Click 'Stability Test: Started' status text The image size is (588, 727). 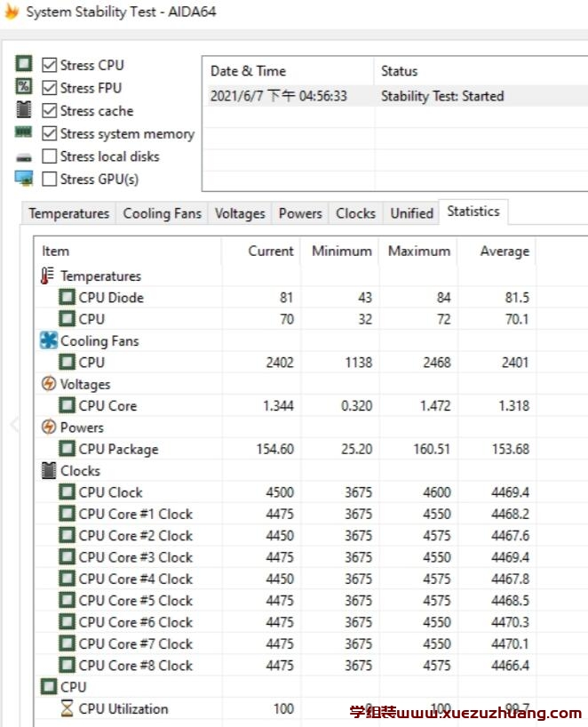tap(442, 96)
